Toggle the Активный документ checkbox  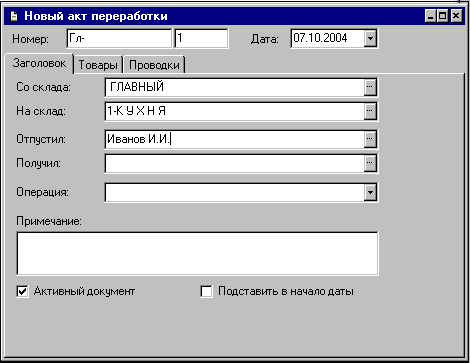click(22, 291)
